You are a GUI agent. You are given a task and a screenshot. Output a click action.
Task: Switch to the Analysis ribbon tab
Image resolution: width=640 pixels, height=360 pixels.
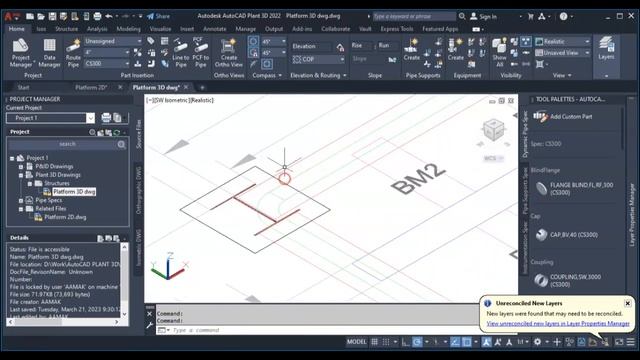tap(97, 29)
